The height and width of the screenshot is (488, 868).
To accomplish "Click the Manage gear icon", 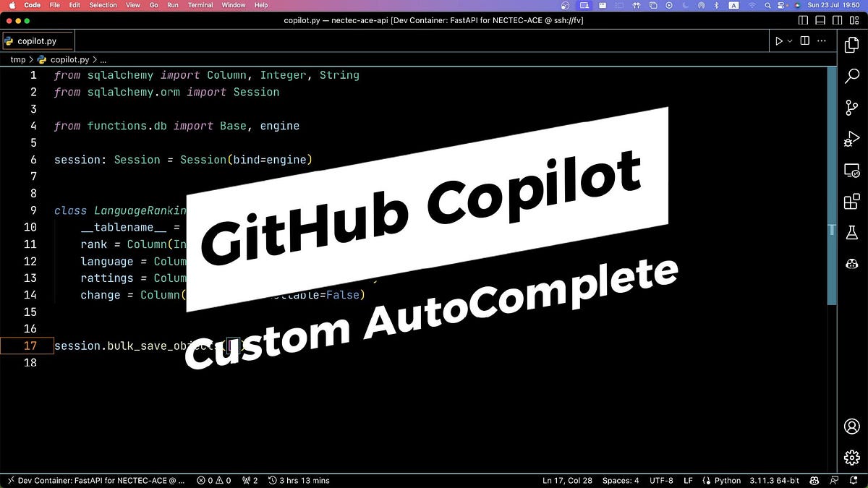I will click(x=851, y=458).
